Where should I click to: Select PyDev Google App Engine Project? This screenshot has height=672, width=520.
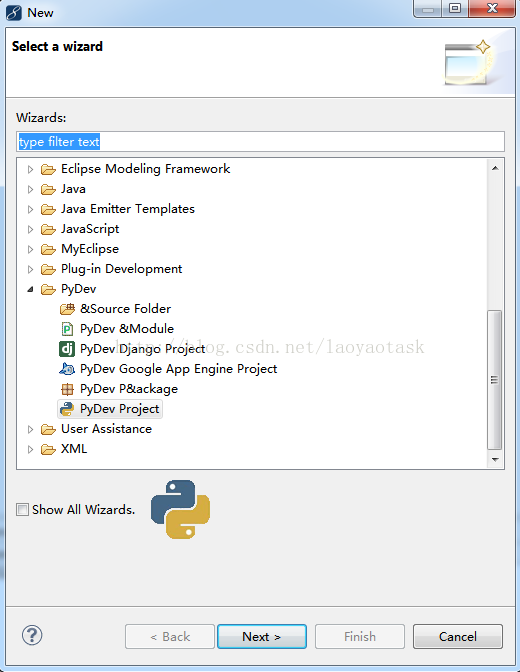click(178, 369)
